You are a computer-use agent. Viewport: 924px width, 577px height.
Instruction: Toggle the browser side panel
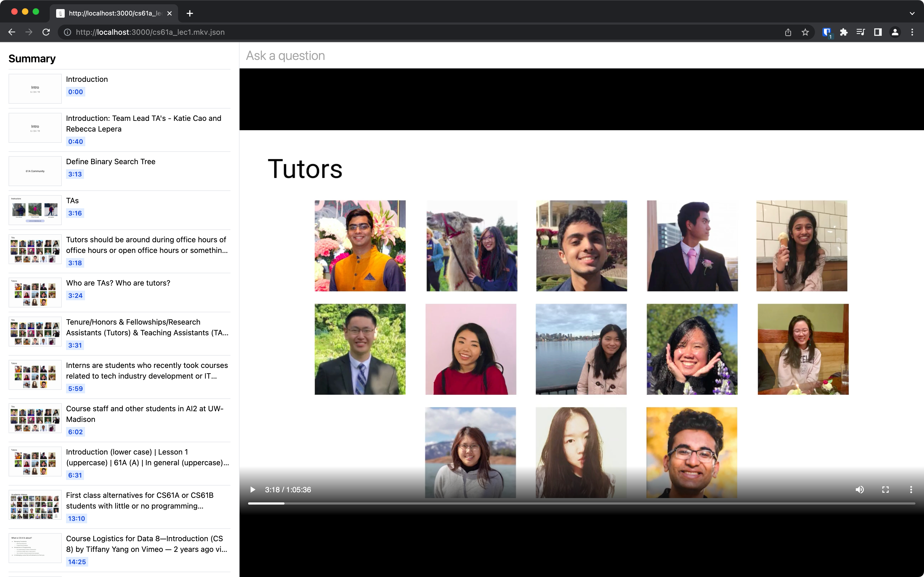(878, 32)
